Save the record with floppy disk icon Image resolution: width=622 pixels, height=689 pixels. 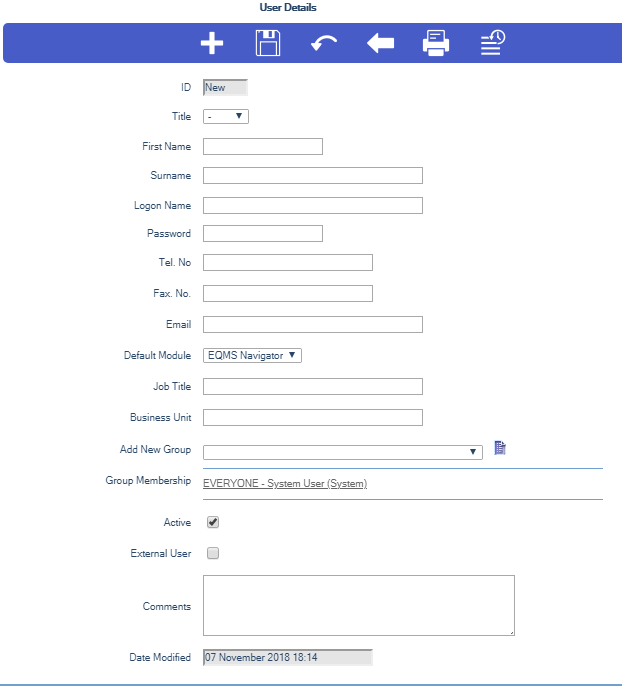click(x=268, y=43)
